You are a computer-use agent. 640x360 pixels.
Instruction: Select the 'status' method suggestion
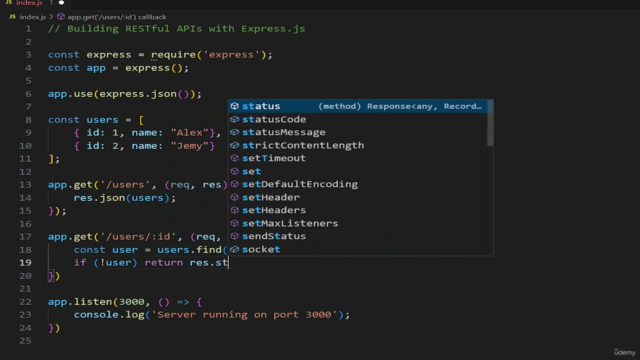358,106
